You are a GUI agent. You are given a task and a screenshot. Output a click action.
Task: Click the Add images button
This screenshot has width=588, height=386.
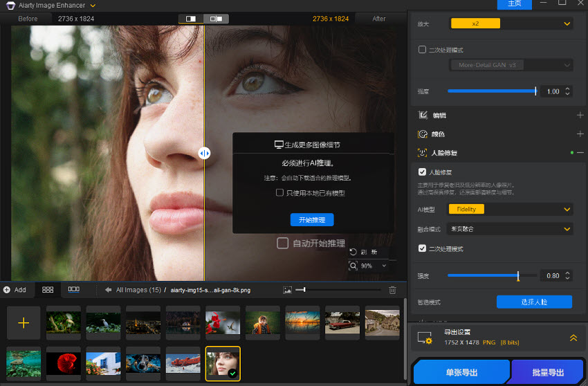[15, 290]
